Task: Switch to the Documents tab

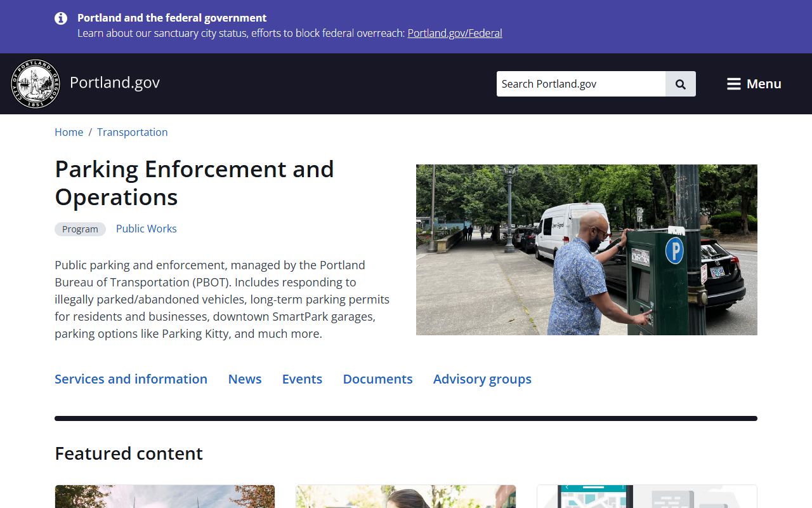Action: (x=378, y=379)
